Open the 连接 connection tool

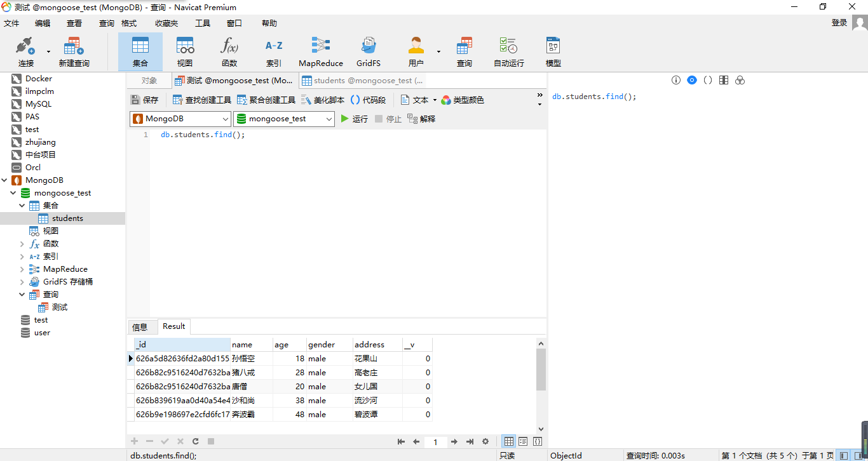tap(26, 52)
